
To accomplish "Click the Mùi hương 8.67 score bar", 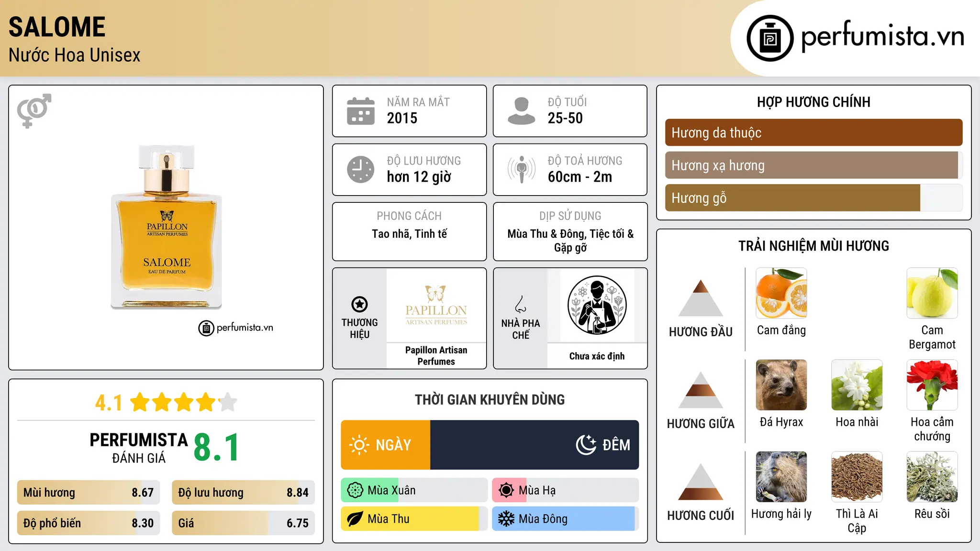I will click(89, 492).
